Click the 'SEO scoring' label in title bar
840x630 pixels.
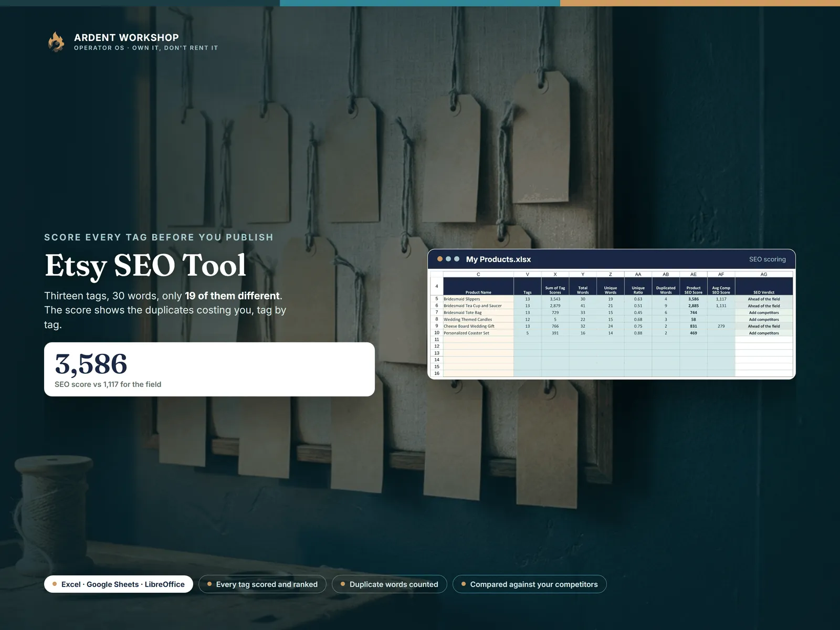click(768, 259)
